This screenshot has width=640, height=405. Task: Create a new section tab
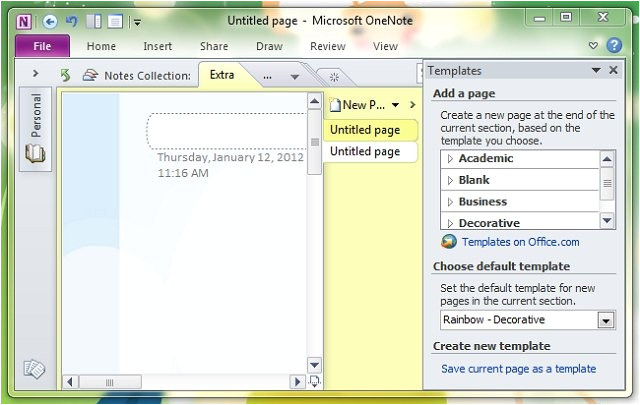pyautogui.click(x=334, y=77)
